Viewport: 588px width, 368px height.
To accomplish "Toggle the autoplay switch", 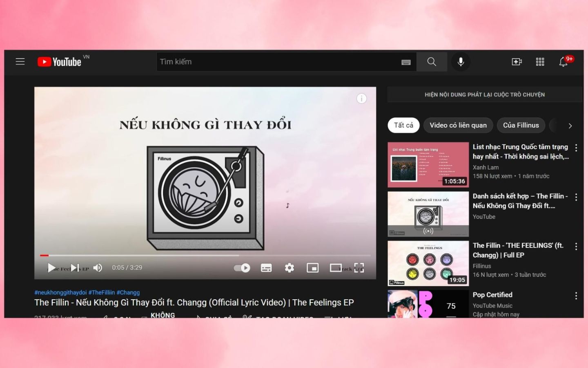I will click(x=242, y=268).
